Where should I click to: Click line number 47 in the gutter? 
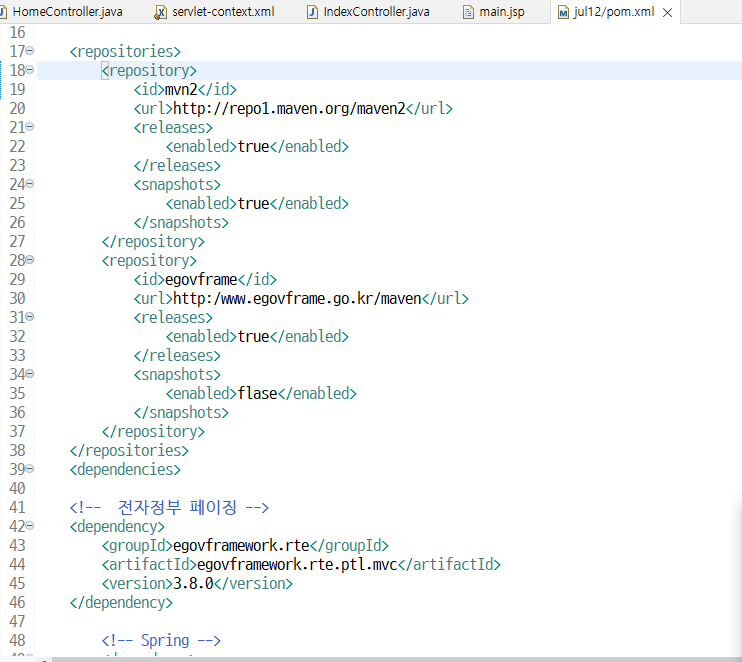(x=17, y=621)
